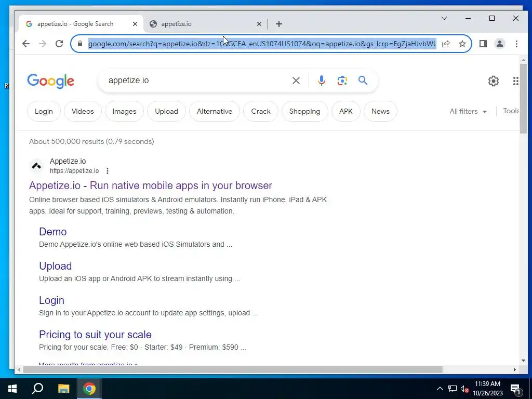This screenshot has height=399, width=532.
Task: Click the scroll left arrow
Action: tap(19, 369)
